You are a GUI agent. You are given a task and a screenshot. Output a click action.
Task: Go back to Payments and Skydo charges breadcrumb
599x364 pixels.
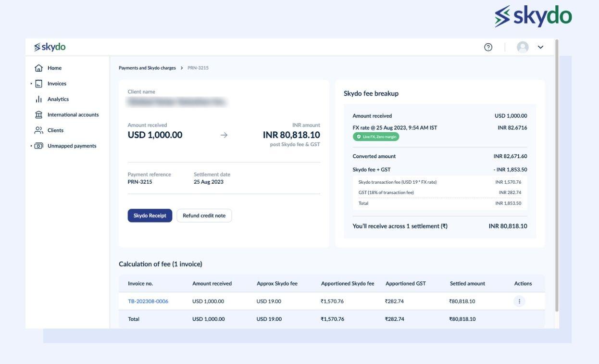pos(147,67)
